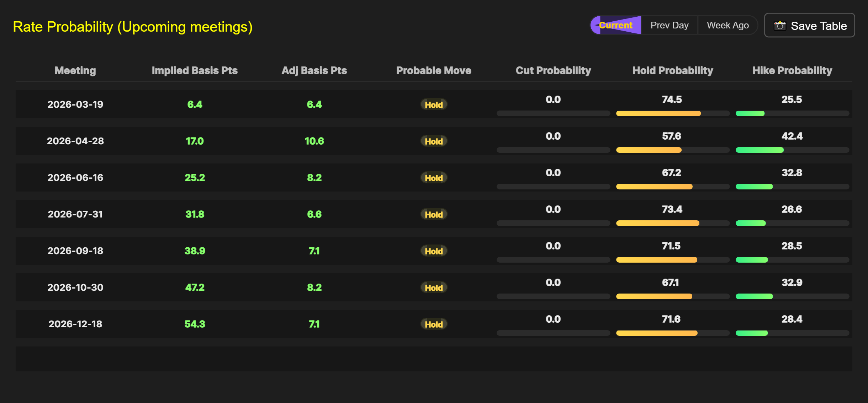This screenshot has width=868, height=403.
Task: Click the 74.5 hold probability orange bar
Action: pos(658,113)
